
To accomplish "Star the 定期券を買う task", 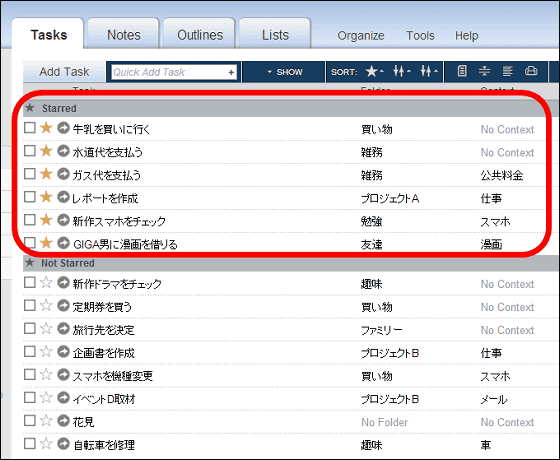I will pos(46,305).
